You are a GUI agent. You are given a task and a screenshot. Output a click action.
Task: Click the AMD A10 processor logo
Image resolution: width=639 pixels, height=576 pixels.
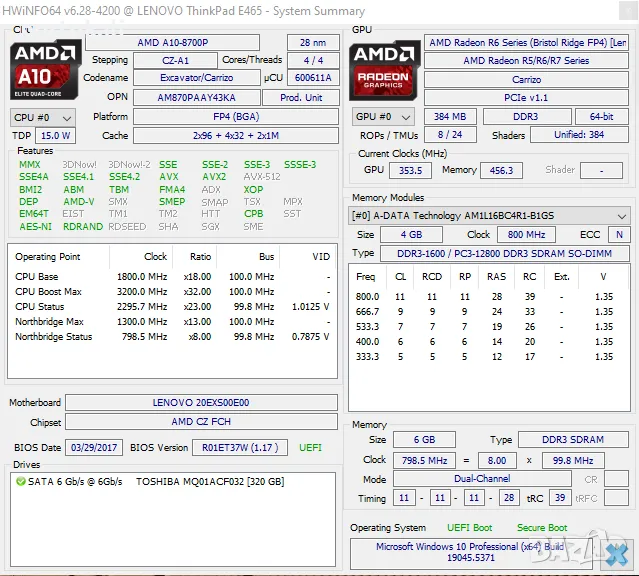point(45,69)
